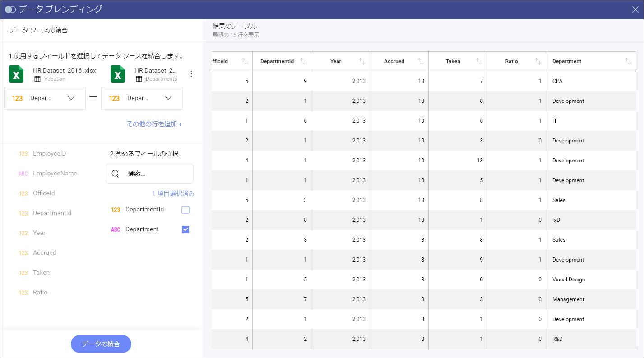The width and height of the screenshot is (644, 358).
Task: Click the DepartmentId column header text
Action: point(277,61)
